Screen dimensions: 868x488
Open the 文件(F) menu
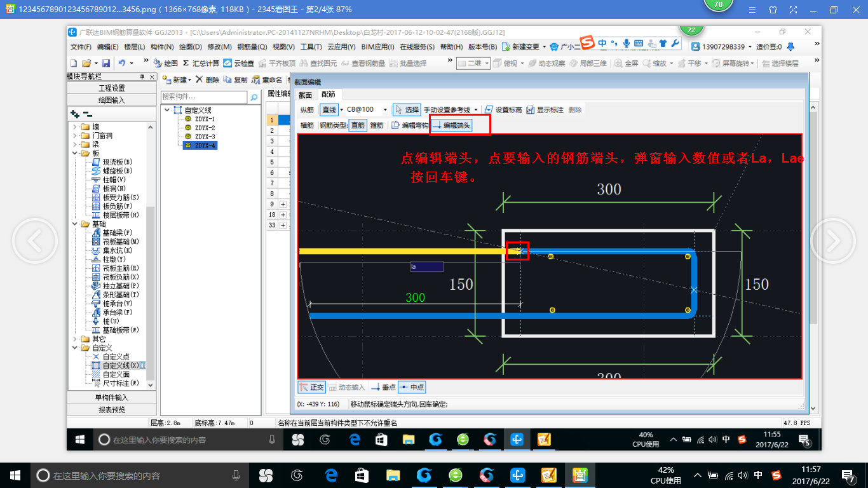(81, 47)
